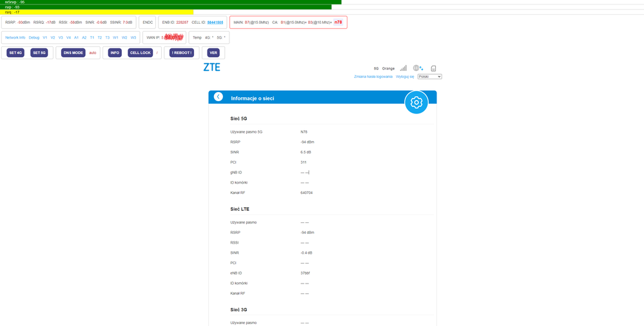644x326 pixels.
Task: Click the W2 link
Action: point(124,37)
